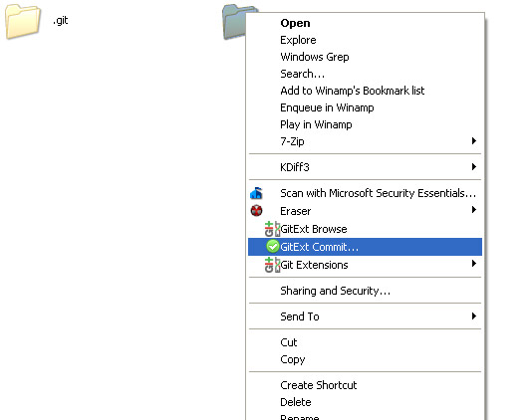Click the green checkmark Commit icon
The width and height of the screenshot is (529, 420).
coord(273,247)
